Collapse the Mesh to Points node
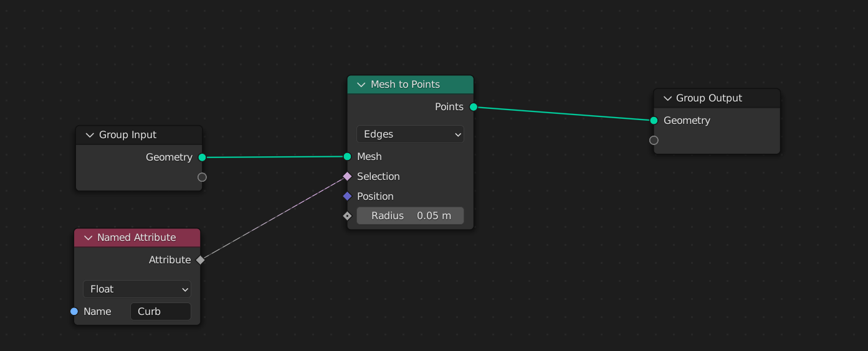Screen dimensions: 868x351 (361, 85)
